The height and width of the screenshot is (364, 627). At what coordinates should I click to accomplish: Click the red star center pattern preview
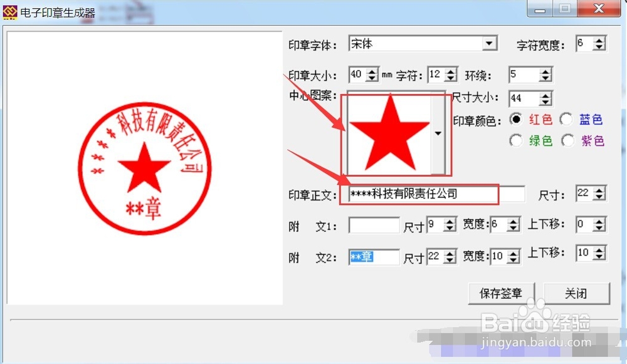point(389,133)
